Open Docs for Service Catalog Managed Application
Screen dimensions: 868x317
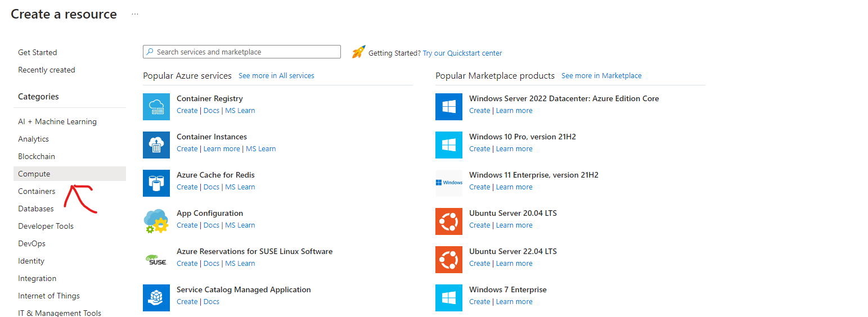point(212,302)
